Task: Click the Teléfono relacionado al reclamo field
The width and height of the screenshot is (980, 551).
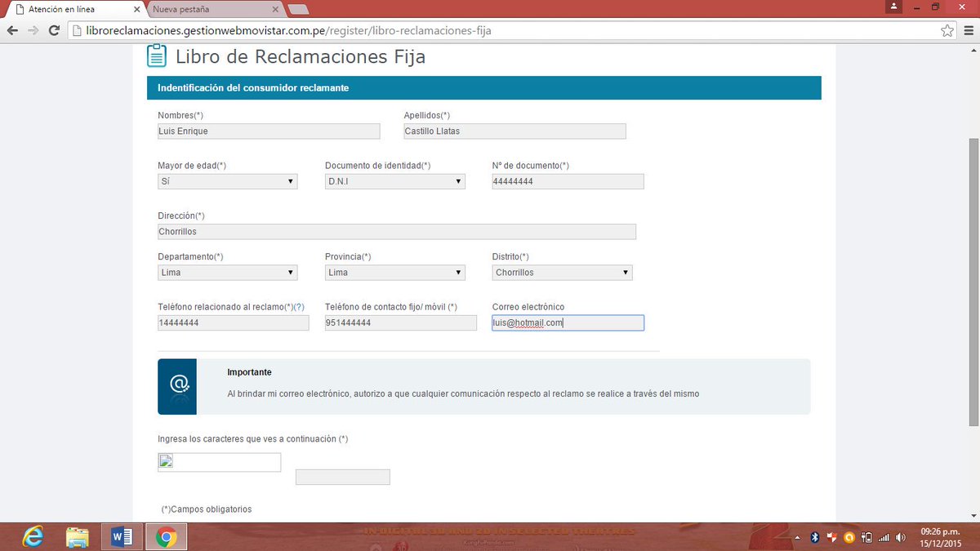Action: (x=234, y=323)
